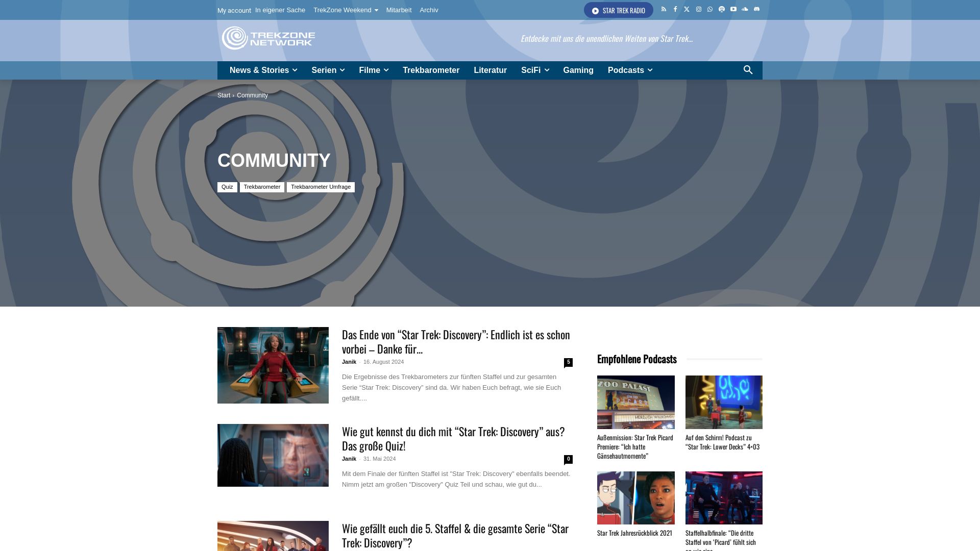Open captain's chair article thumbnail
980x551 pixels.
click(x=273, y=365)
